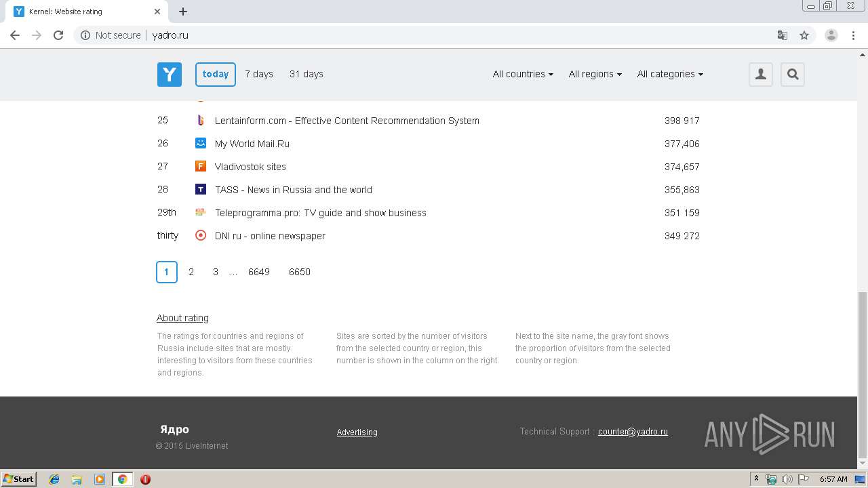
Task: Click volume icon in system tray
Action: pyautogui.click(x=787, y=479)
